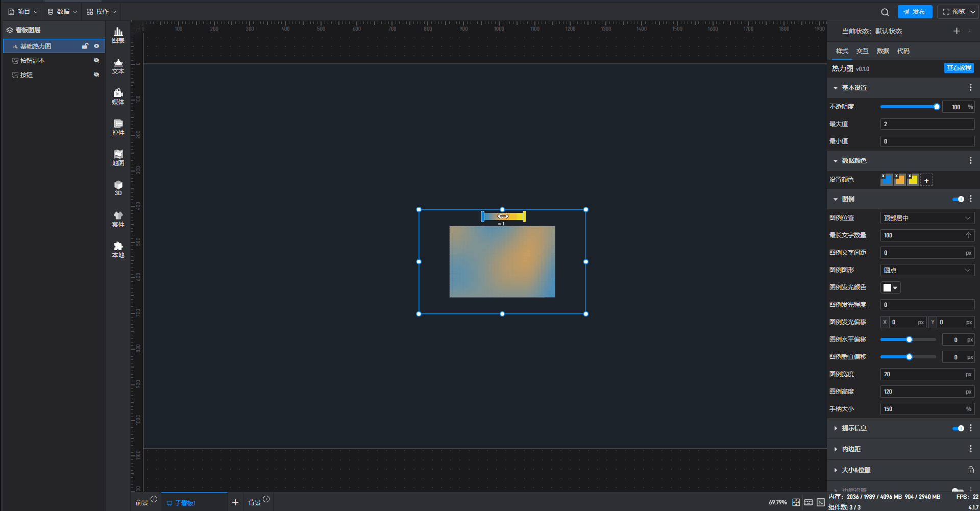The image size is (980, 511).
Task: Click the blue data color swatch
Action: [x=887, y=180]
